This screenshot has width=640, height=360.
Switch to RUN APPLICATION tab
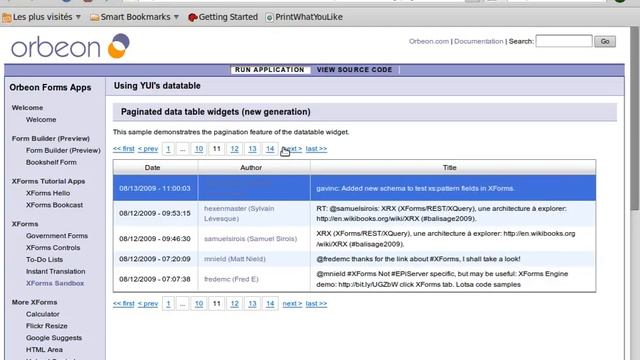click(x=270, y=70)
